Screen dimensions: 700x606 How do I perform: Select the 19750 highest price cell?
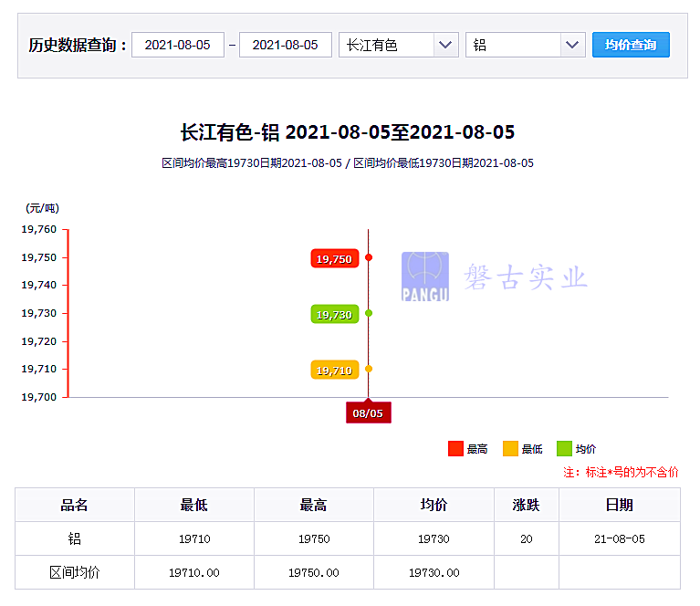314,539
